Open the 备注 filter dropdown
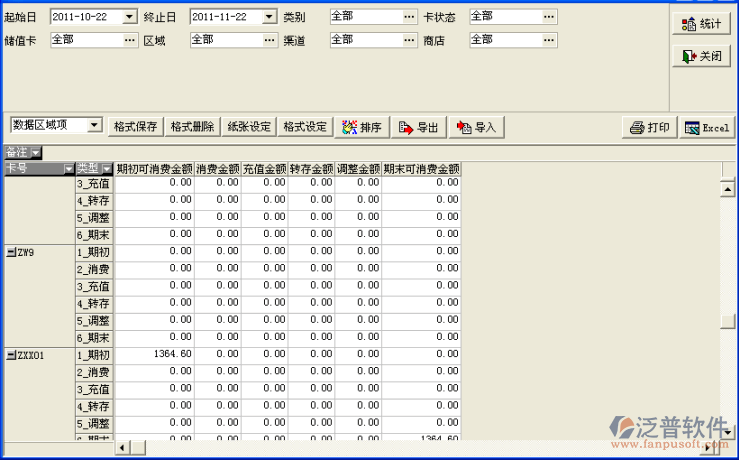 [36, 153]
